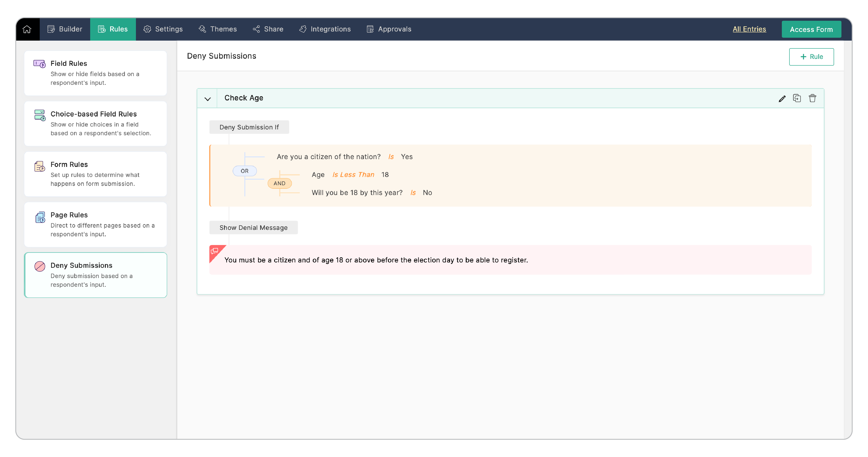The image size is (868, 457).
Task: Click the red denial message chat icon
Action: [x=214, y=251]
